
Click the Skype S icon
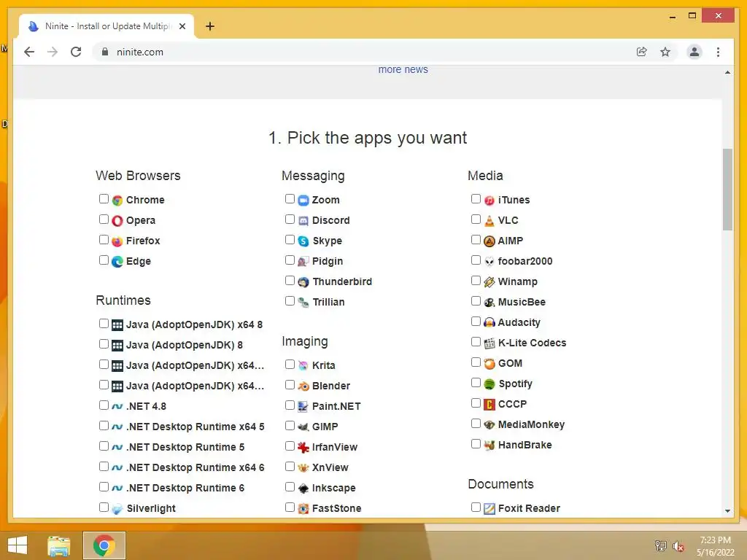303,241
